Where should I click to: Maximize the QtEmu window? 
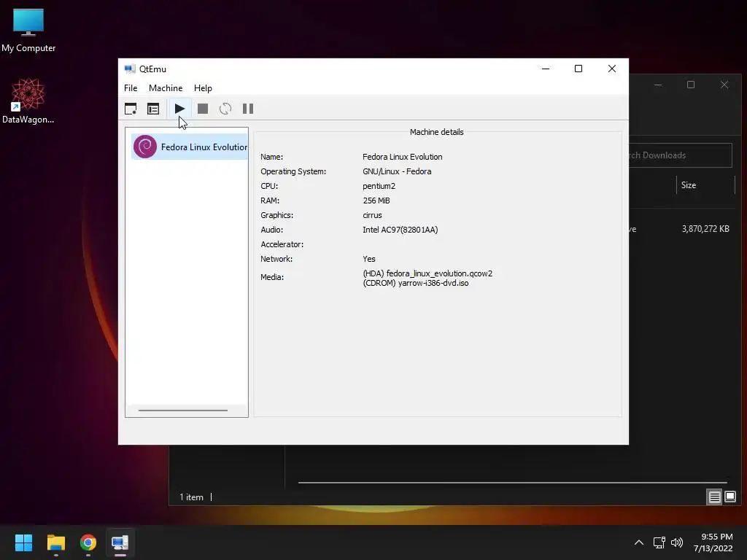578,69
